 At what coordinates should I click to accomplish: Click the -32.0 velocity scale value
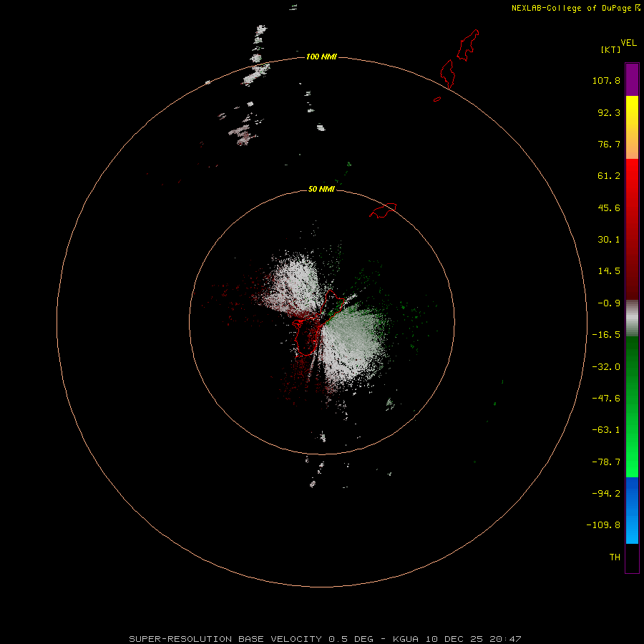[x=606, y=367]
